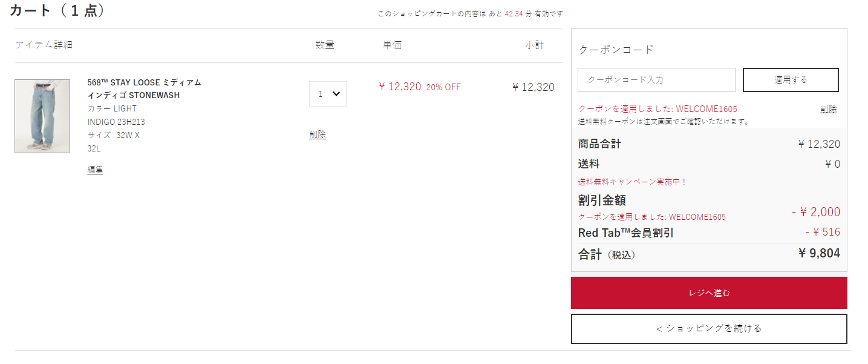This screenshot has height=364, width=868.
Task: Open the jeans product thumbnail image
Action: (x=34, y=116)
